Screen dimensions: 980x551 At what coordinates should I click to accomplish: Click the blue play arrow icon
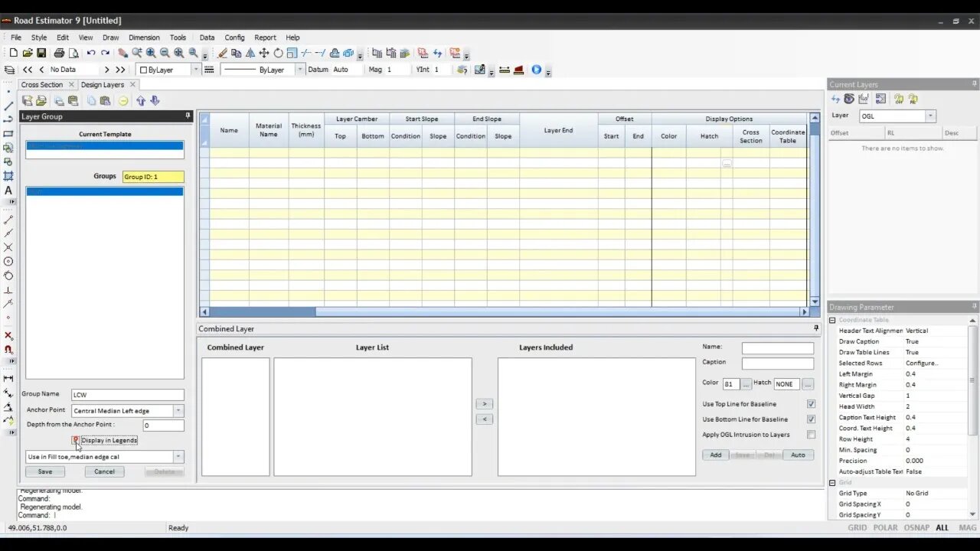[x=536, y=70]
